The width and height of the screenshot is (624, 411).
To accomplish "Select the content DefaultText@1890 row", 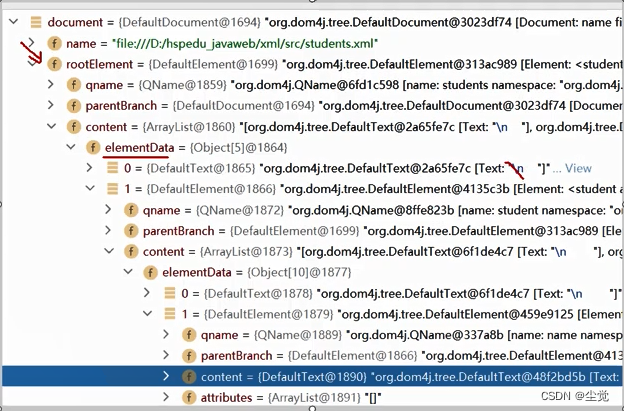I will coord(313,376).
